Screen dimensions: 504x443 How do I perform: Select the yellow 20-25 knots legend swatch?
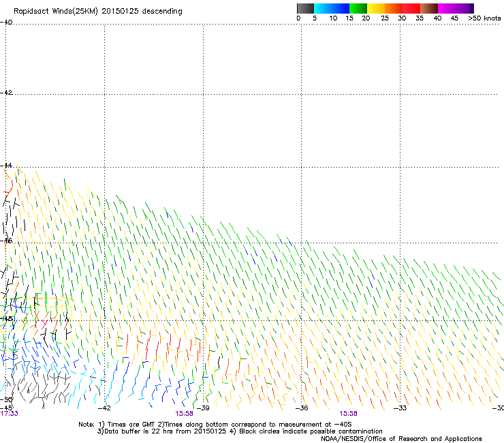pyautogui.click(x=376, y=8)
